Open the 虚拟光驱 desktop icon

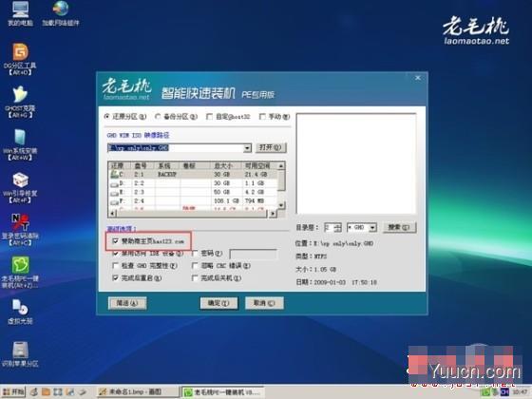20,312
